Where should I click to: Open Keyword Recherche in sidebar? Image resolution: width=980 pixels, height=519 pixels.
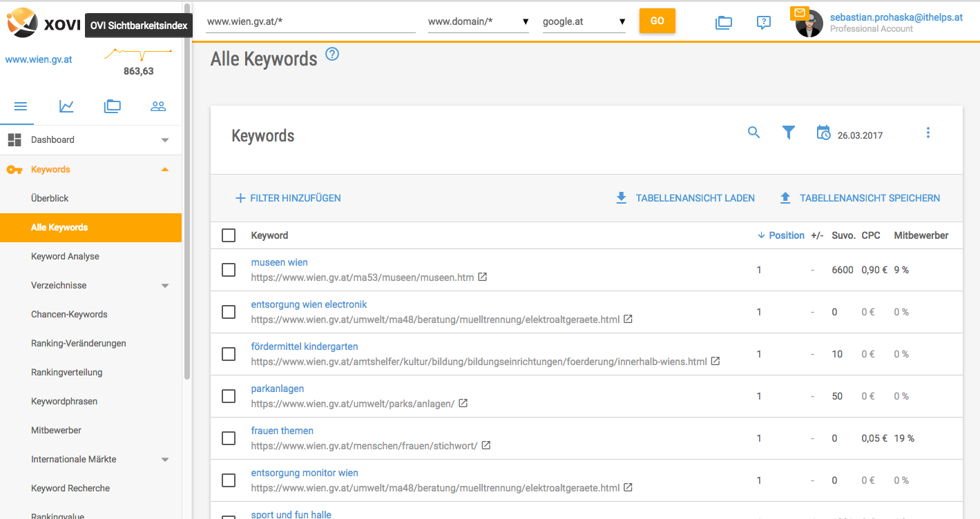pyautogui.click(x=70, y=489)
